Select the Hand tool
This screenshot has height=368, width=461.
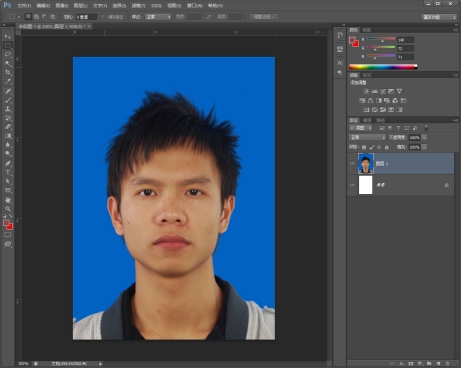coord(8,200)
